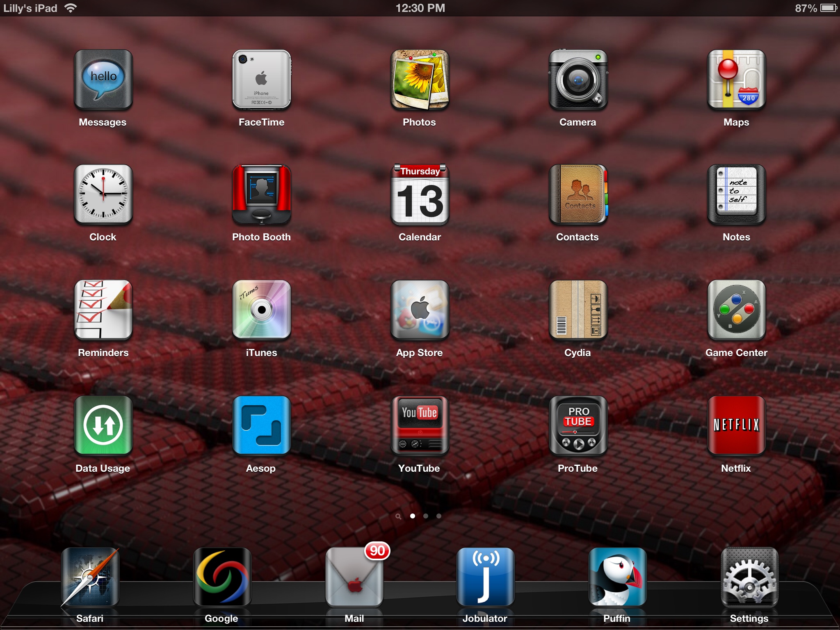Launch the ProTube app
The width and height of the screenshot is (840, 630).
(x=578, y=425)
